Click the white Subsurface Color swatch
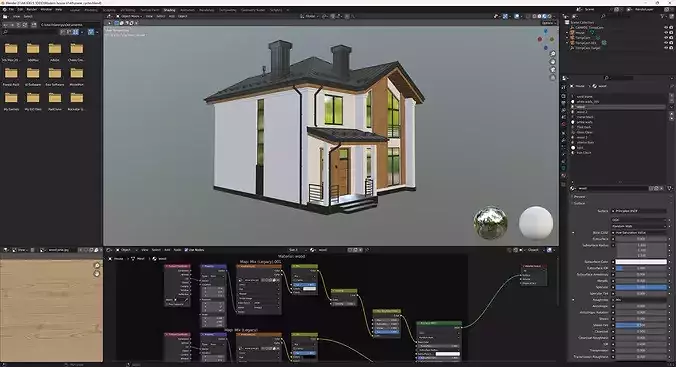The height and width of the screenshot is (367, 676). (641, 262)
